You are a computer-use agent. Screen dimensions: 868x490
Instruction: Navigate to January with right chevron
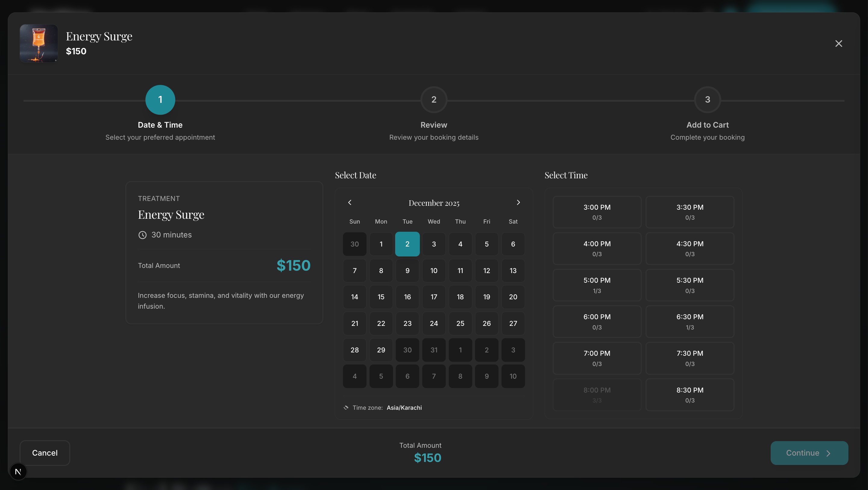(518, 202)
